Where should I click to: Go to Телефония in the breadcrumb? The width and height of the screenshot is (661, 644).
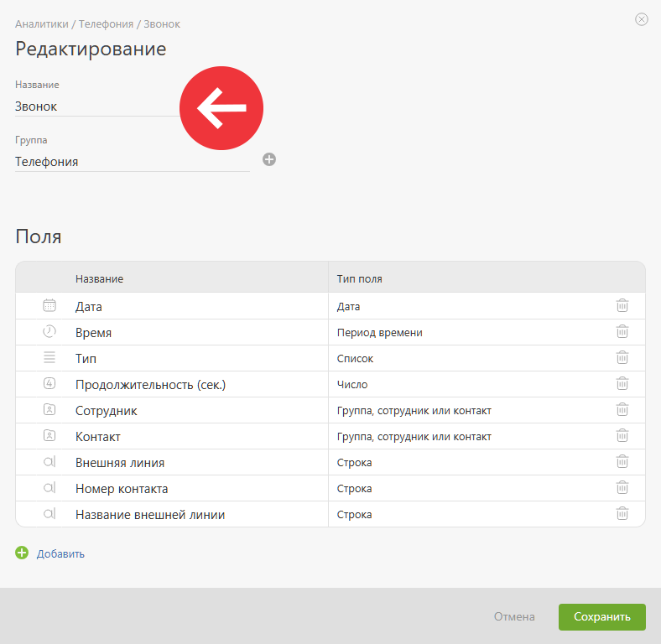(106, 24)
